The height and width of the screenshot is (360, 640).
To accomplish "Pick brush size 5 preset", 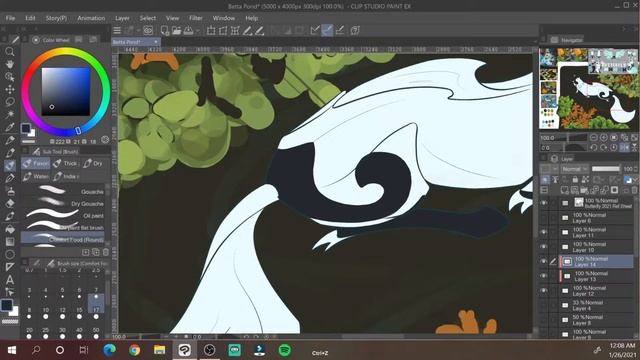I will tap(62, 293).
